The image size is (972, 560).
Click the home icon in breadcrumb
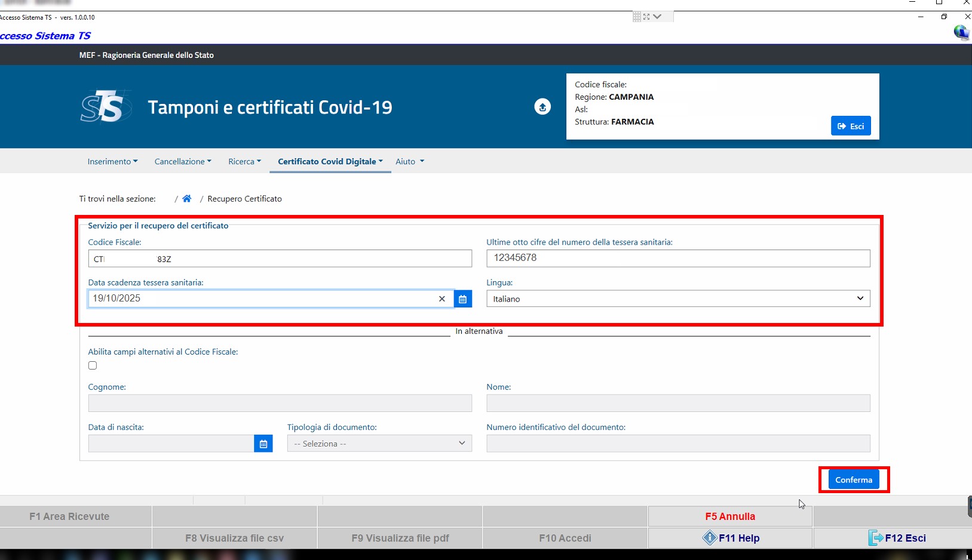tap(187, 199)
